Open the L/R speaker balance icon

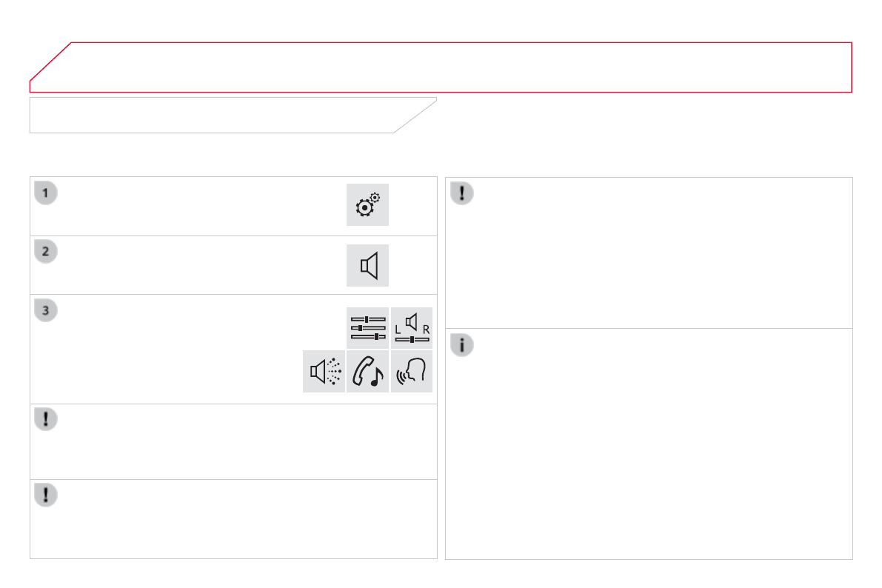pos(412,328)
